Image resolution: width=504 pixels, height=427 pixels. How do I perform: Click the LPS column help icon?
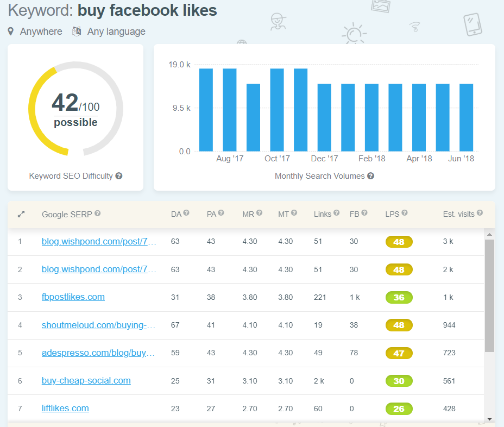(x=405, y=213)
